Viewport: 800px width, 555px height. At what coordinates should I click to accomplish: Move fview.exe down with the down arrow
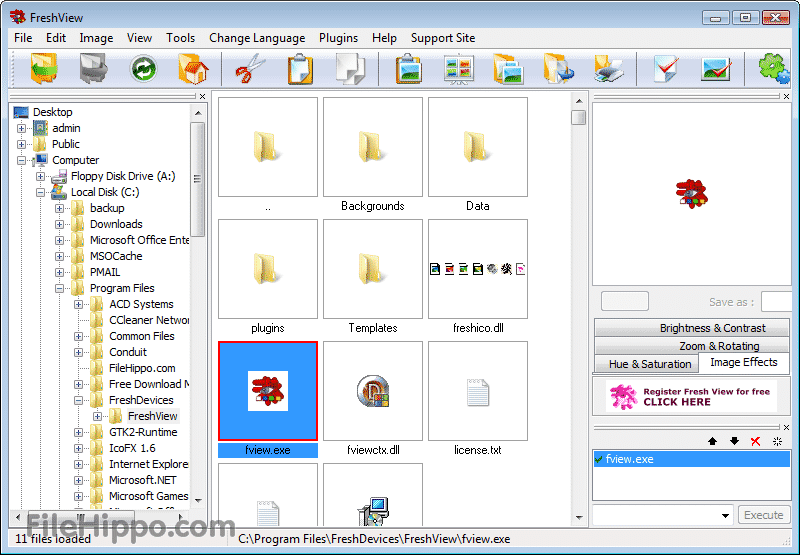click(x=734, y=441)
